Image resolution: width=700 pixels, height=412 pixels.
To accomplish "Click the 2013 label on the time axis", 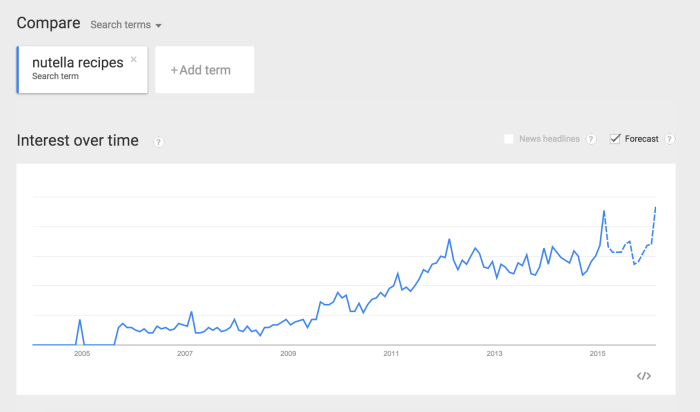I will 494,354.
